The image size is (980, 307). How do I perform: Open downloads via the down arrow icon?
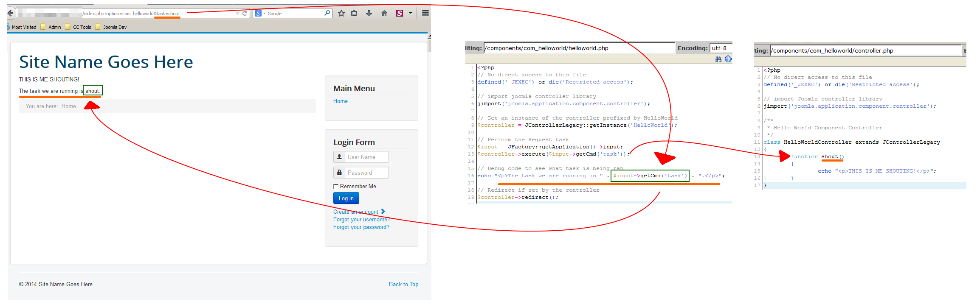pos(369,13)
